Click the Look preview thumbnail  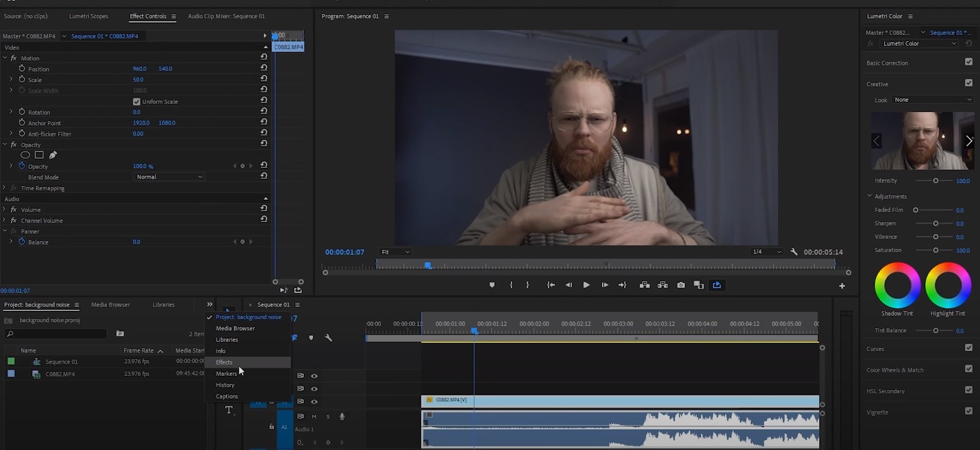point(922,141)
